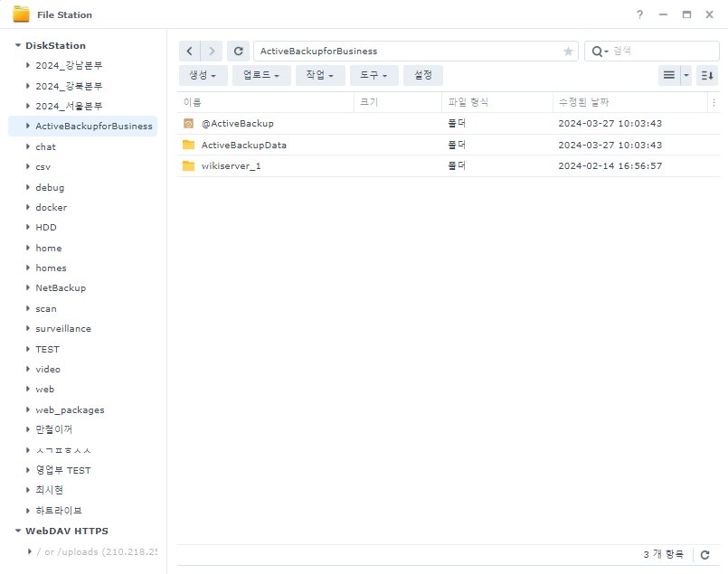728x574 pixels.
Task: Select TEST in the folder tree
Action: (47, 349)
